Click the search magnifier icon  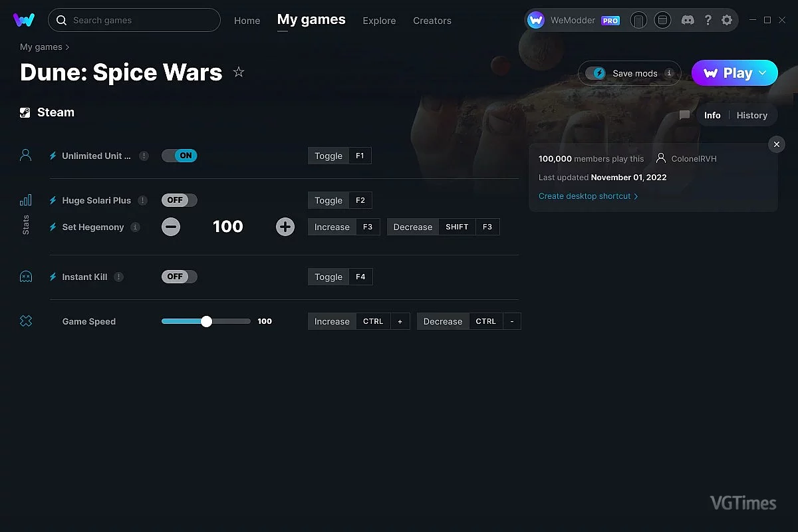tap(61, 21)
